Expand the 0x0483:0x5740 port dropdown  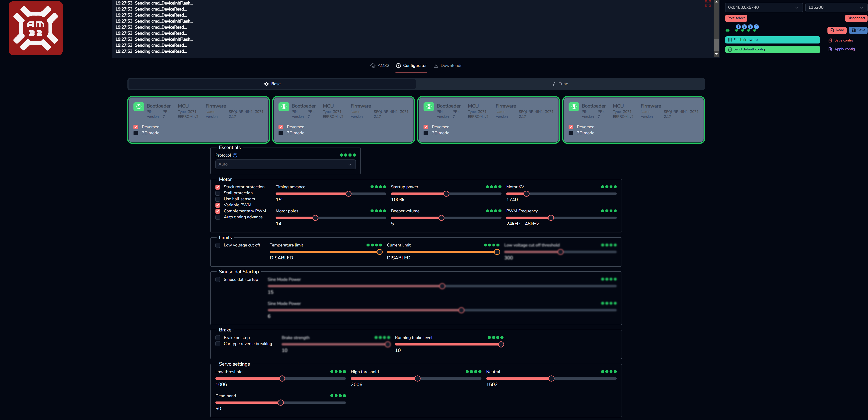(763, 7)
